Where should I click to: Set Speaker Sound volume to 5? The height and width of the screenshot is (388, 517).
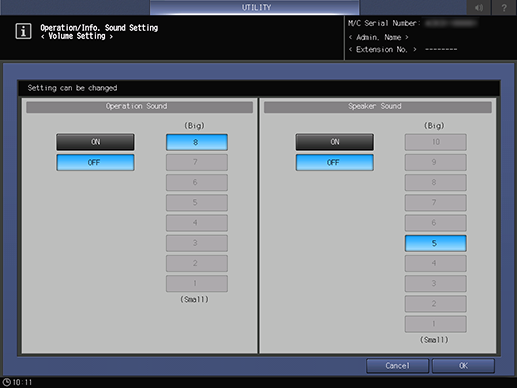(436, 243)
